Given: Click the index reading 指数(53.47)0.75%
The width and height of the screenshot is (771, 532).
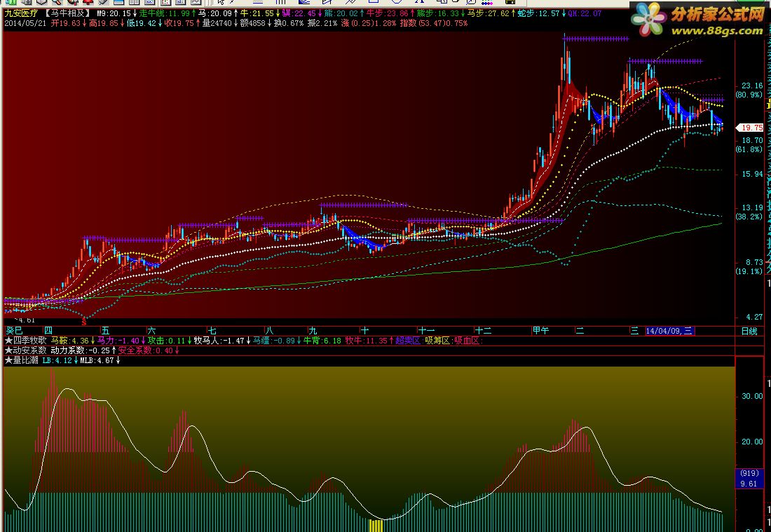Looking at the screenshot, I should pyautogui.click(x=434, y=23).
